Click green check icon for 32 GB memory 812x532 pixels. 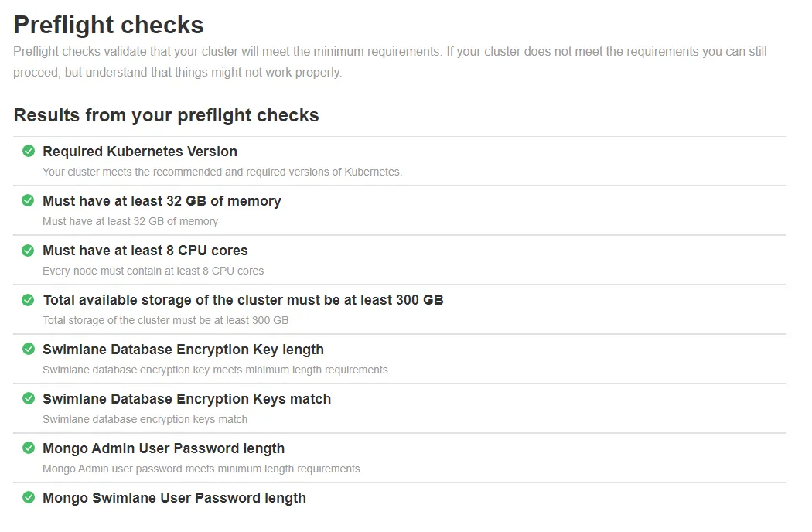pos(29,200)
